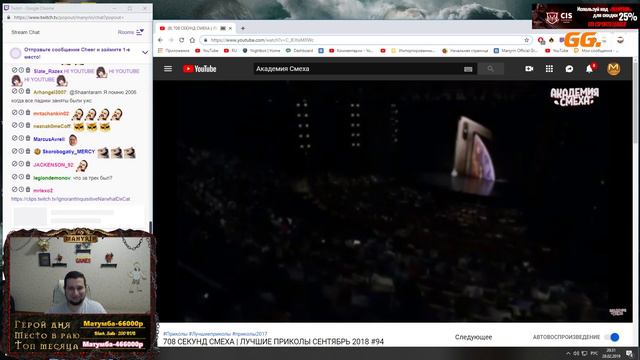Open the Manyrin Official bookmark
640x360 pixels.
click(516, 51)
